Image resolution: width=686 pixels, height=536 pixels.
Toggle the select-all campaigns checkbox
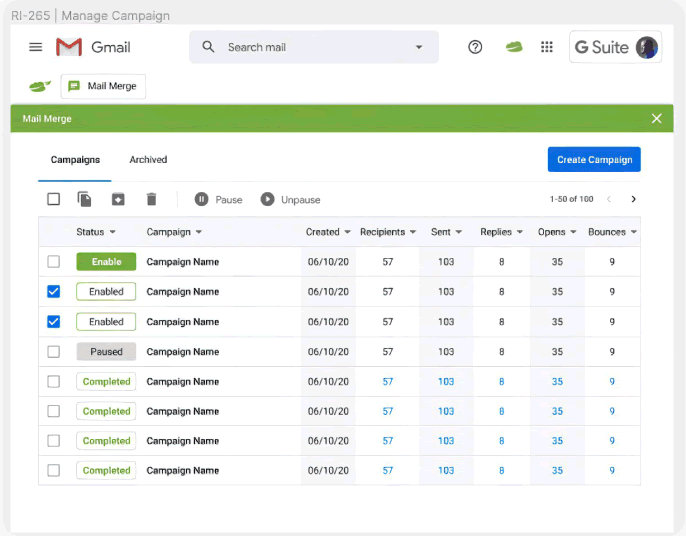(x=54, y=199)
